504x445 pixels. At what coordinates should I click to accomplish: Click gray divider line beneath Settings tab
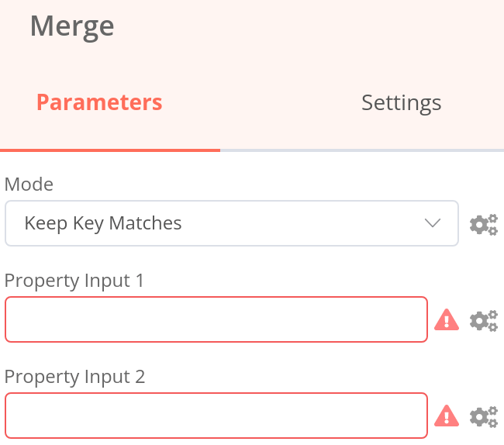pyautogui.click(x=361, y=150)
